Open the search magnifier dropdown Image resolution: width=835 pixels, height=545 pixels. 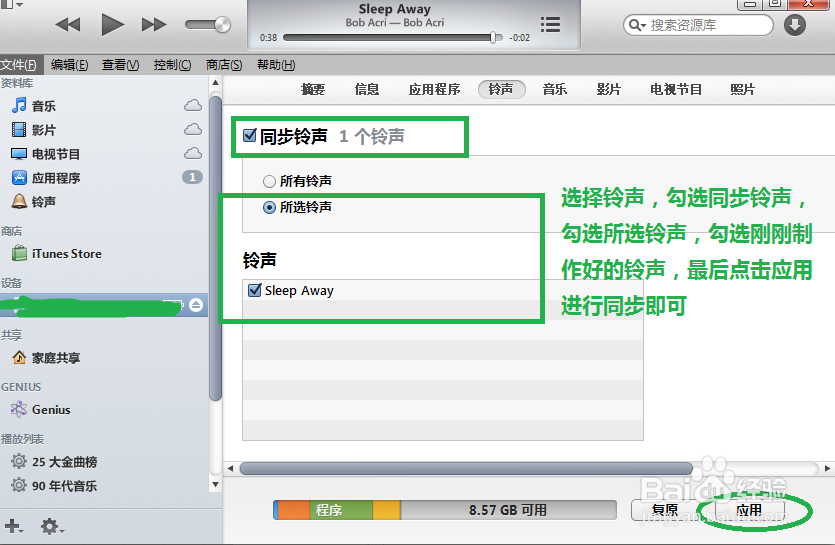(x=637, y=25)
